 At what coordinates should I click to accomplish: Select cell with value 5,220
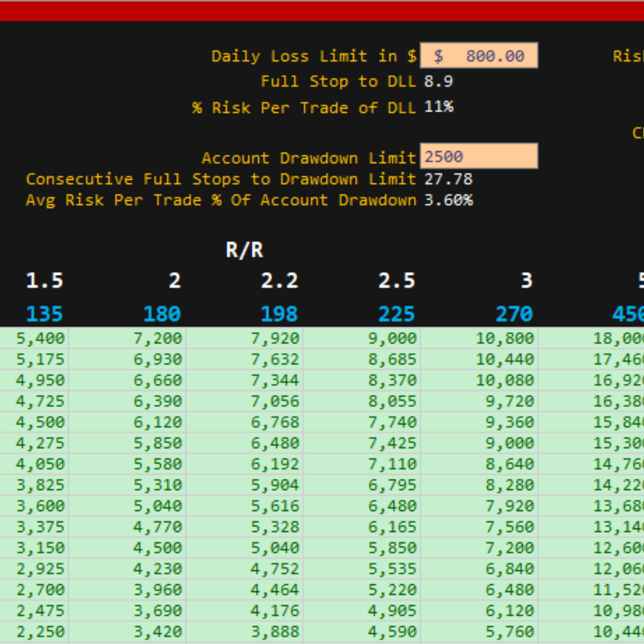point(362,589)
